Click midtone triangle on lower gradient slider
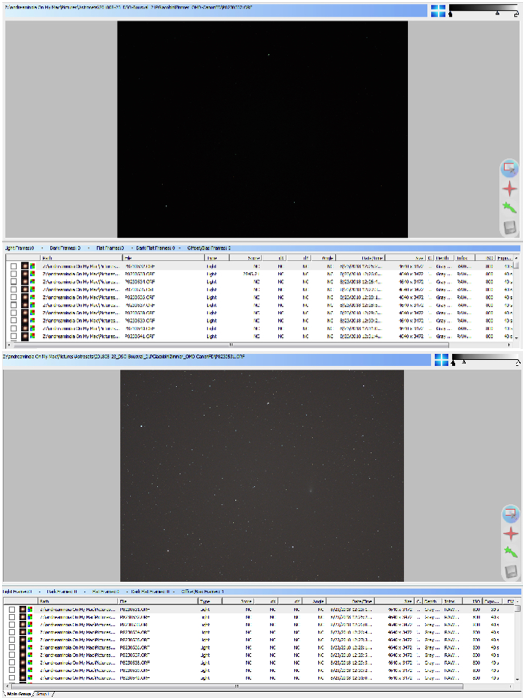 (x=464, y=362)
